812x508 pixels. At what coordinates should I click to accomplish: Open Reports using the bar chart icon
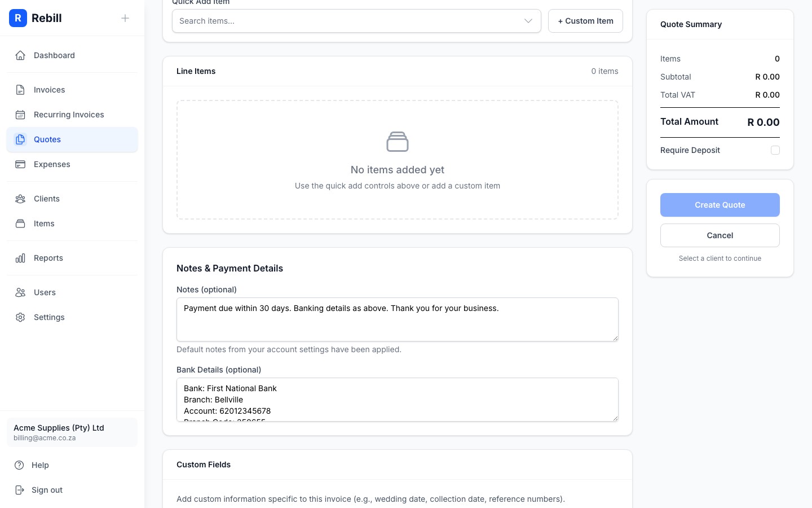pyautogui.click(x=20, y=258)
